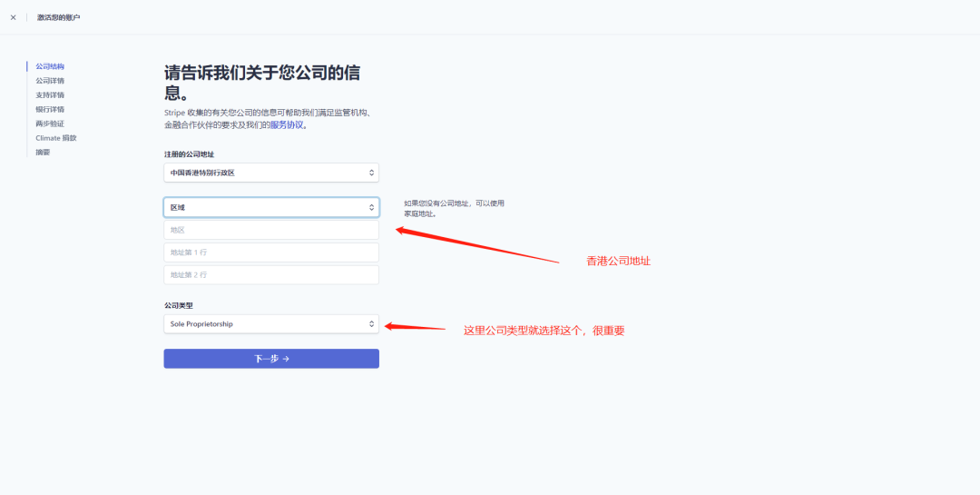Expand the 区域 region dropdown
This screenshot has width=980, height=495.
(270, 208)
